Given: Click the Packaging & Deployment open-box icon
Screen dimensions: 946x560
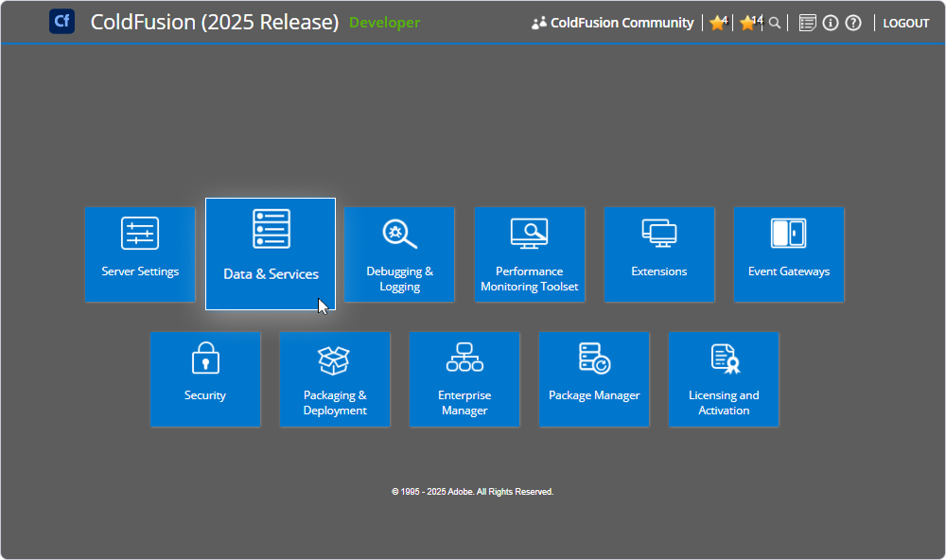Looking at the screenshot, I should [335, 358].
